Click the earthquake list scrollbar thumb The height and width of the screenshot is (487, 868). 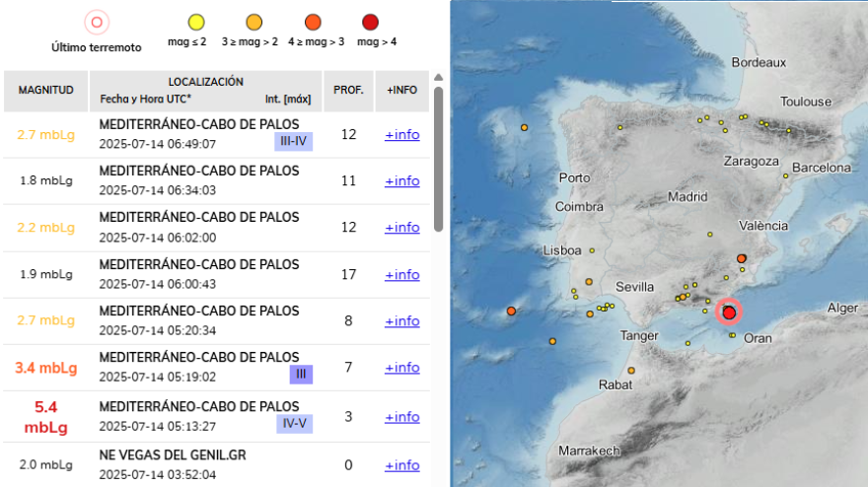438,160
